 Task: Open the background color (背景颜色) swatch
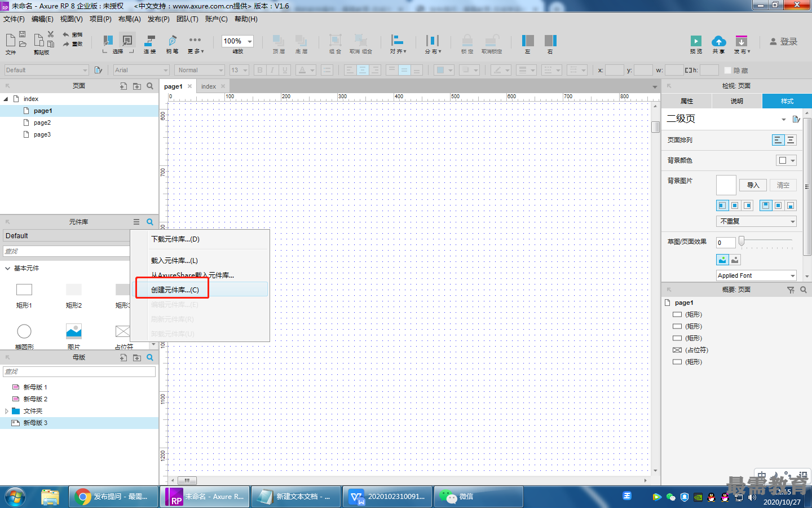click(787, 160)
